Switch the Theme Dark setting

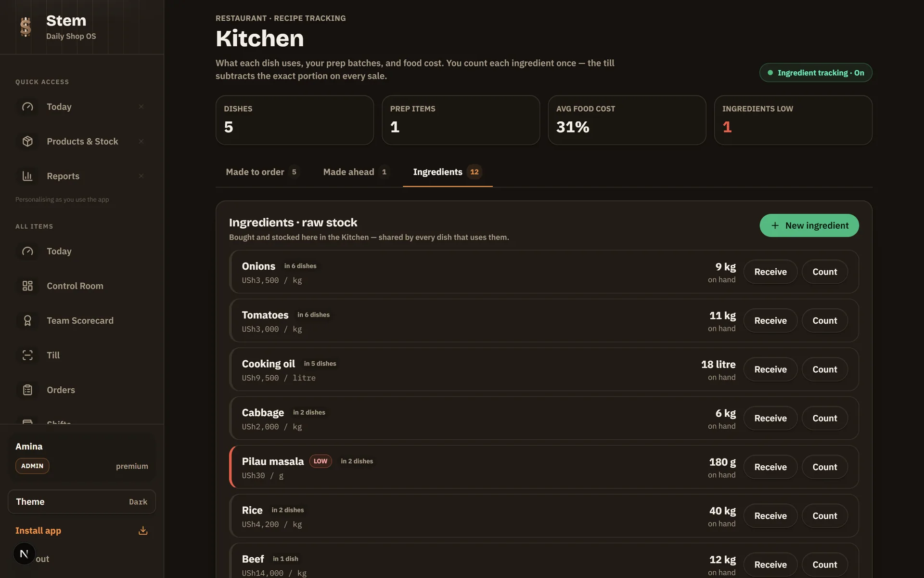[82, 501]
